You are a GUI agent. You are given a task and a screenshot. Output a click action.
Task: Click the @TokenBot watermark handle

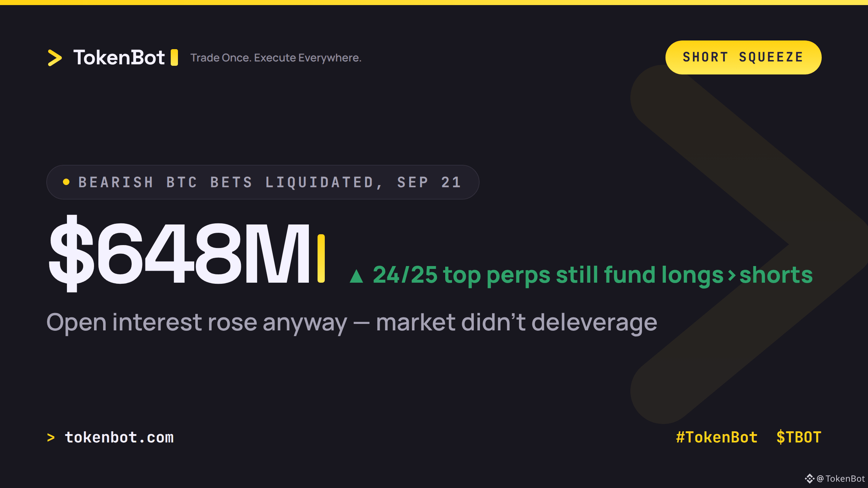841,479
